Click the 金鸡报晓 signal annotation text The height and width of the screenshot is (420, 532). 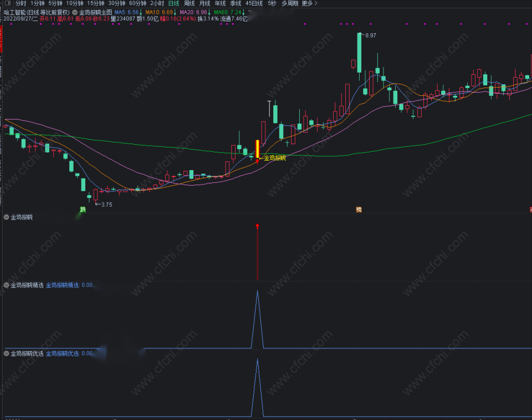click(275, 158)
